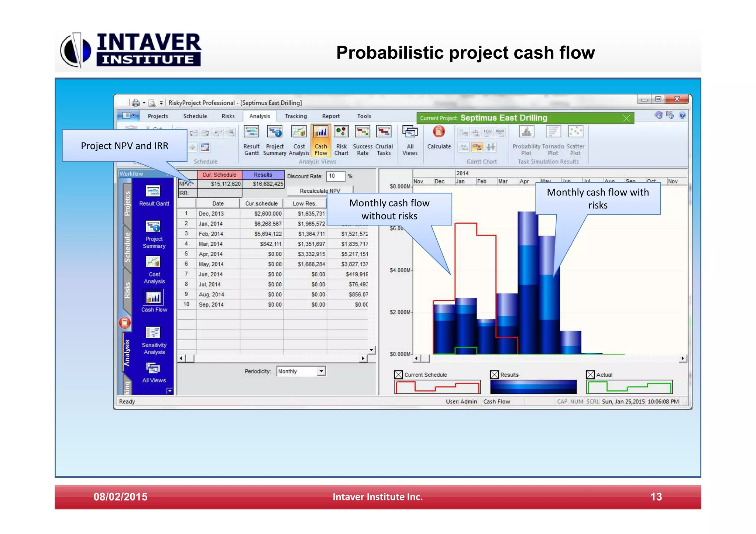The image size is (756, 534).
Task: Open Cost Analysis in Workflow sidebar
Action: pyautogui.click(x=154, y=270)
